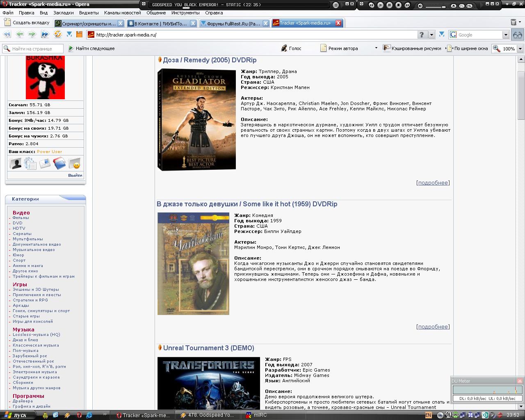Open the пуск Start button
The height and width of the screenshot is (420, 525).
16,415
